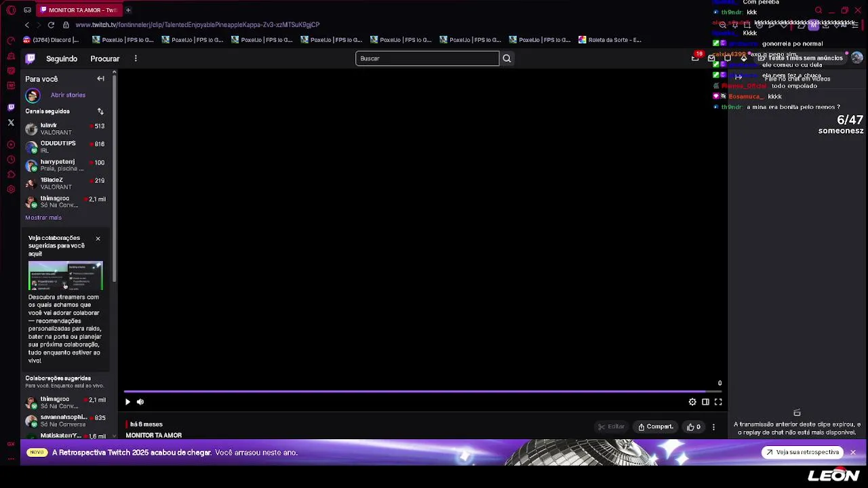This screenshot has height=488, width=868.
Task: Open savannahsophi suggested collaboration
Action: click(66, 421)
